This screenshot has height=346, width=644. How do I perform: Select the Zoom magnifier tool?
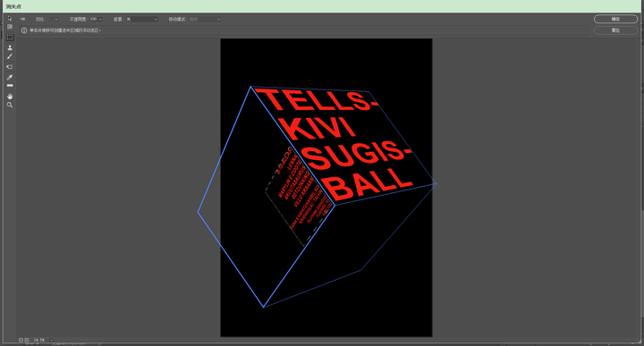click(10, 105)
